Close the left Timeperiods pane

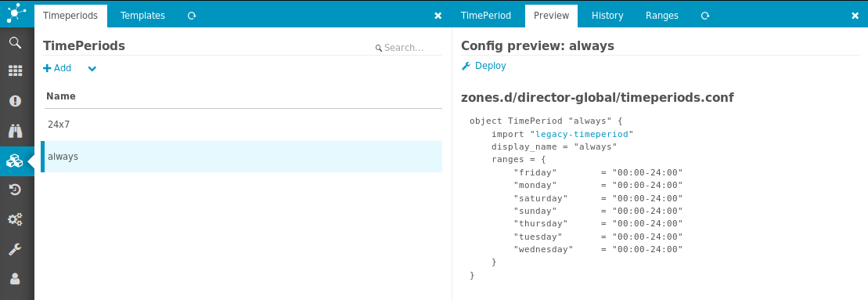[438, 16]
